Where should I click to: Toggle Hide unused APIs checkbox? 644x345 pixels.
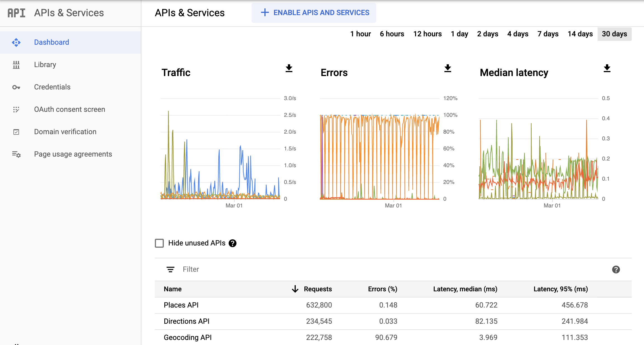coord(160,243)
